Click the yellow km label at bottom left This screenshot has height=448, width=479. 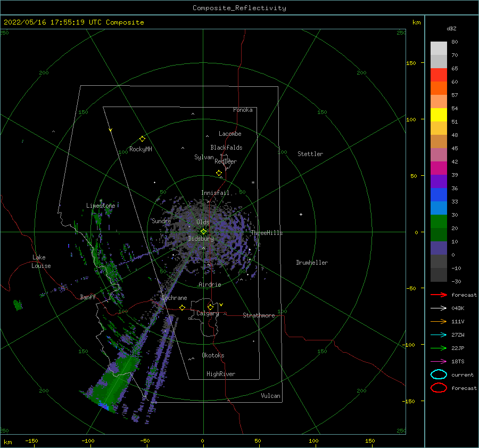point(7,442)
